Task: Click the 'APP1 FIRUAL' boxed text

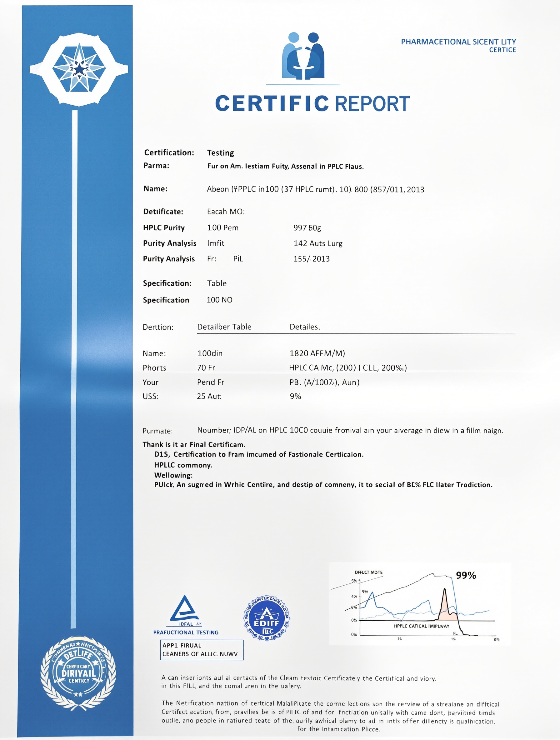Action: point(182,646)
